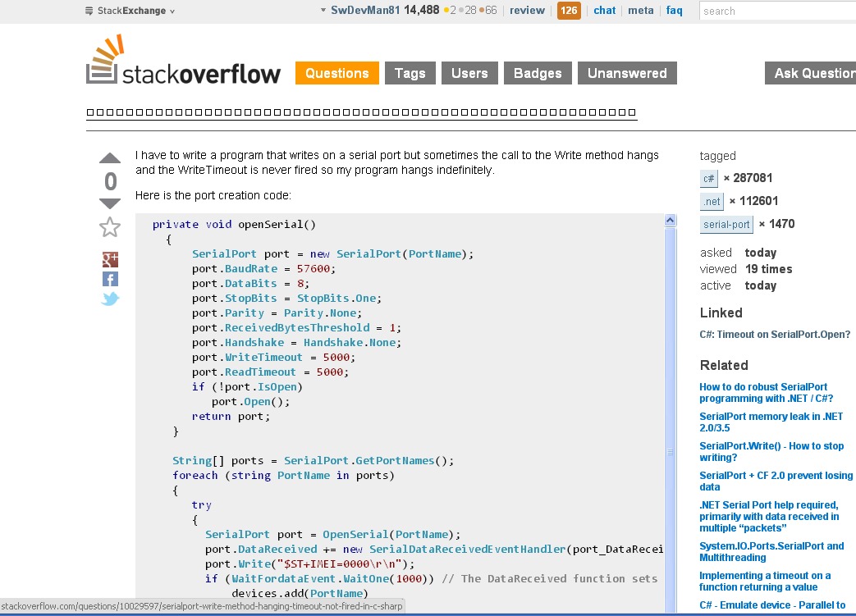Upvote the question with the up arrow
Viewport: 856px width, 616px height.
coord(110,157)
